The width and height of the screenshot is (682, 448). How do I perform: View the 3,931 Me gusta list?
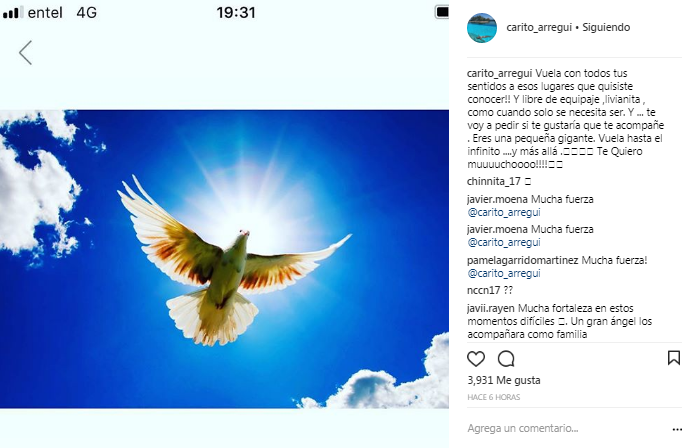[x=504, y=380]
